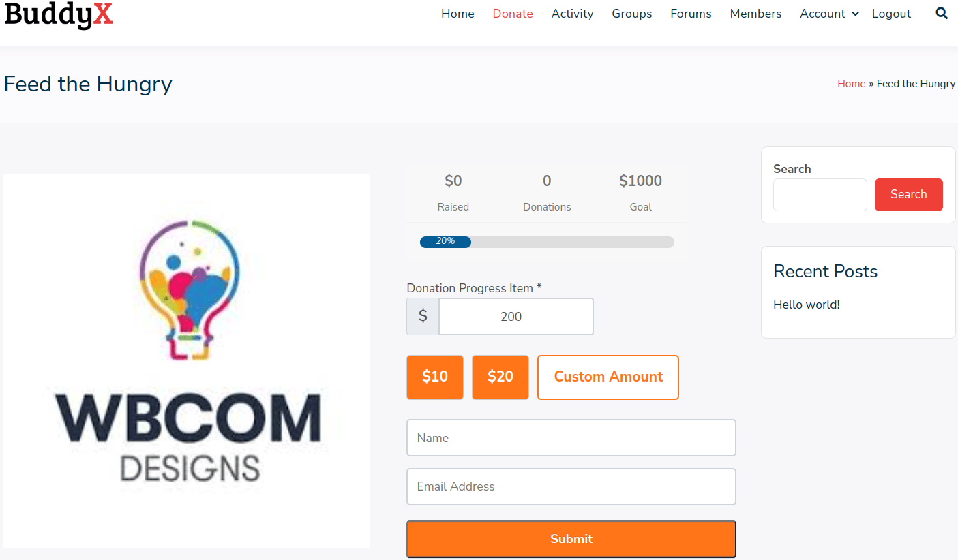Click the BuddyX site logo
Viewport: 958px width, 560px height.
[x=58, y=14]
